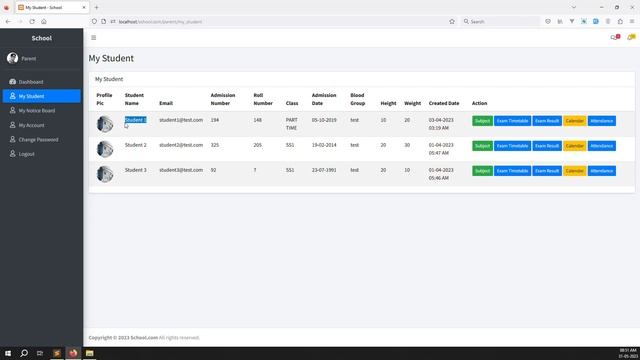Open the browser application menu
Screen dimensions: 640x360
pyautogui.click(x=632, y=21)
